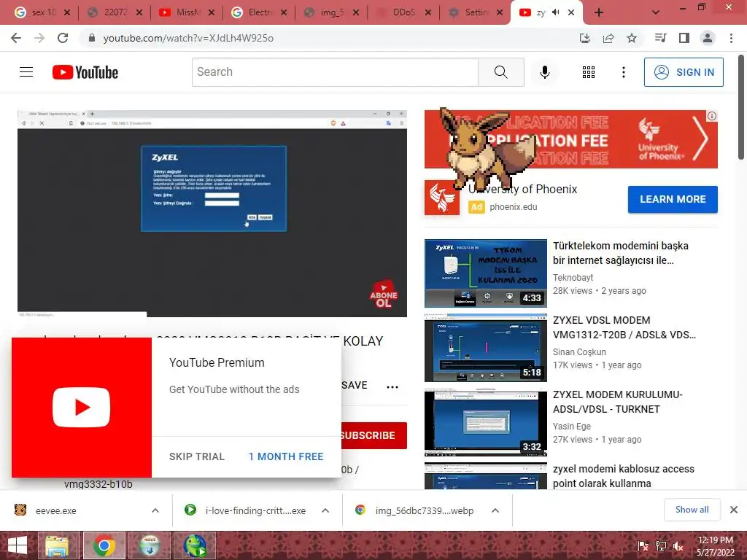Click the Chrome taskbar icon

[104, 545]
